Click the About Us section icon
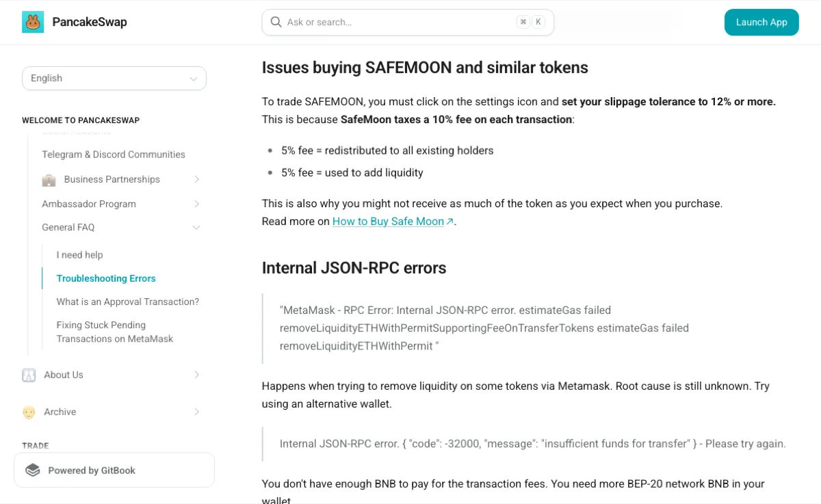821x504 pixels. pyautogui.click(x=29, y=375)
